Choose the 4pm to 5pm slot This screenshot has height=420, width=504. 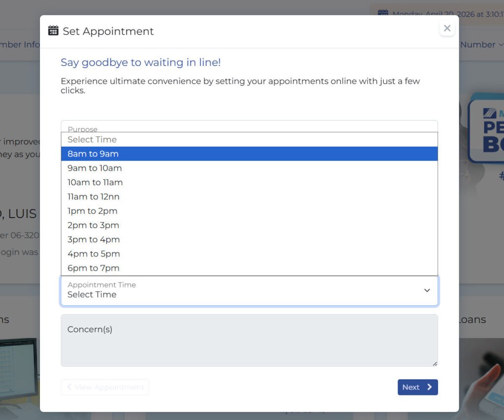click(249, 254)
